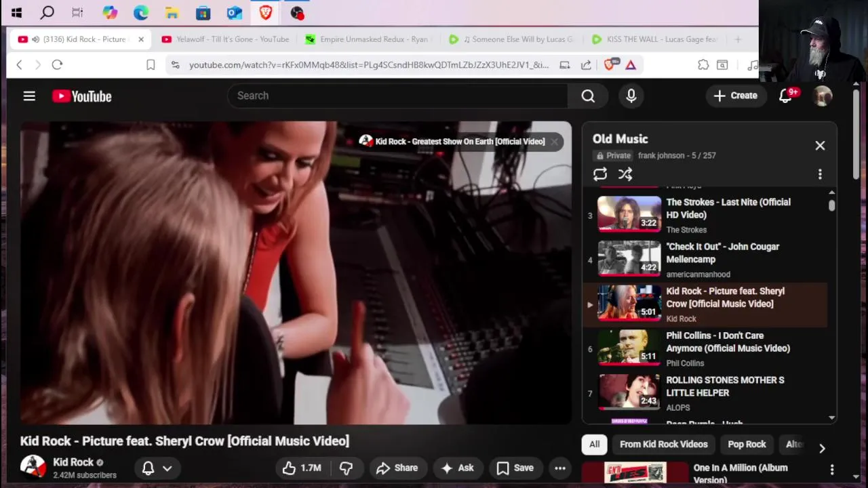Image resolution: width=868 pixels, height=488 pixels.
Task: Go back in browser history
Action: click(x=19, y=65)
